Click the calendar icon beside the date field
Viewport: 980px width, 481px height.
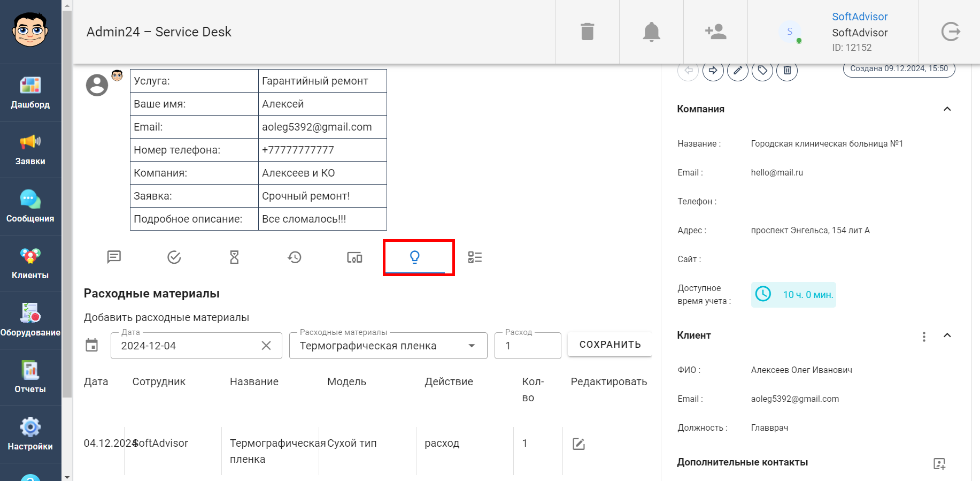[x=92, y=345]
